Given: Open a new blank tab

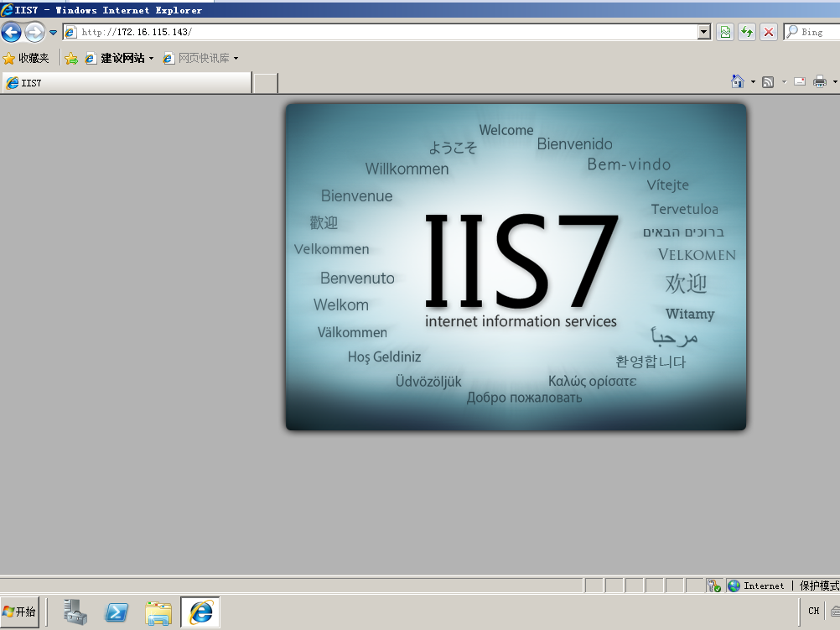Looking at the screenshot, I should tap(265, 83).
